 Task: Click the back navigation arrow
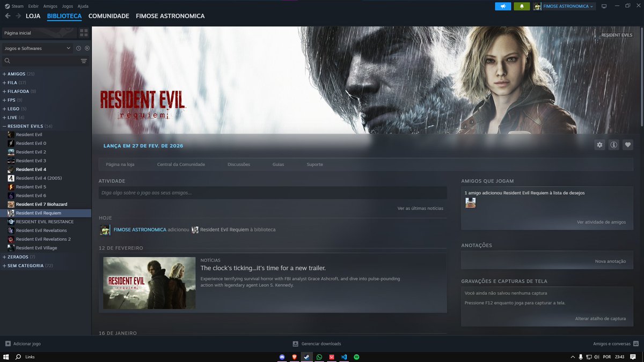pos(8,16)
